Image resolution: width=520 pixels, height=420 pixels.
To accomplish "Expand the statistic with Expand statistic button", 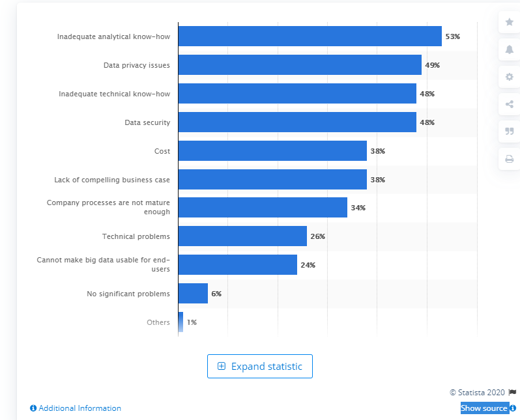I will click(260, 366).
